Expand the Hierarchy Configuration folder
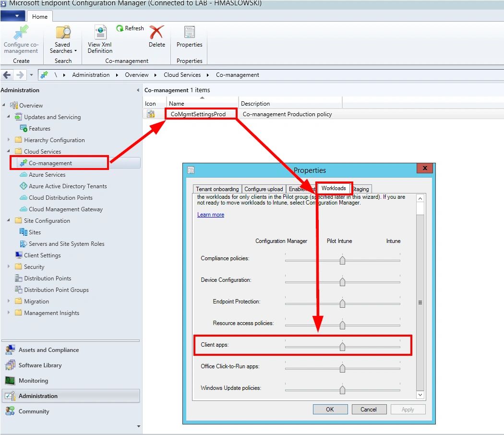 tap(9, 140)
